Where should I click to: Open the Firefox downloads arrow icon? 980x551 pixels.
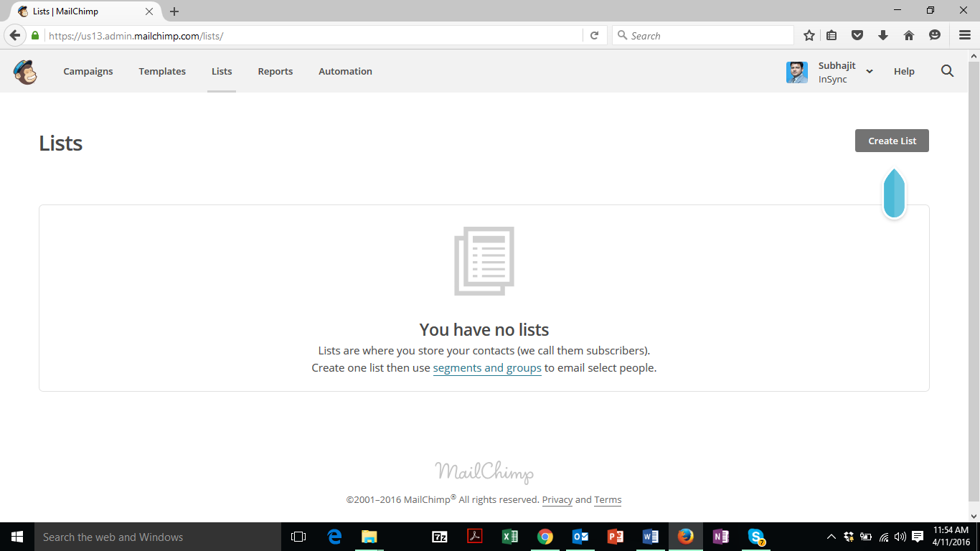883,35
